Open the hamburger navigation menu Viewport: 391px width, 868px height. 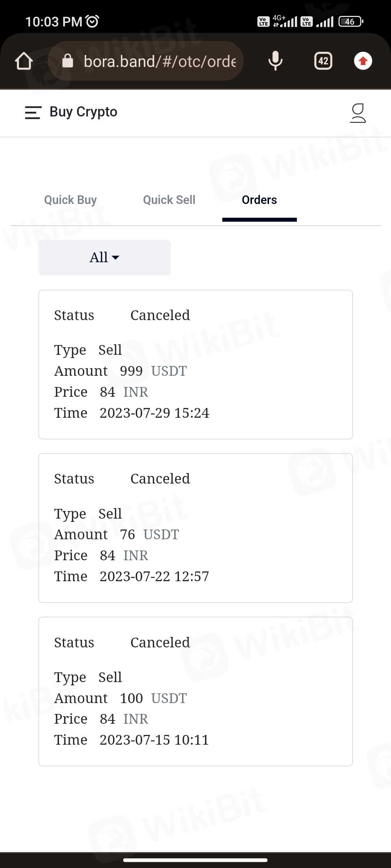(x=33, y=112)
